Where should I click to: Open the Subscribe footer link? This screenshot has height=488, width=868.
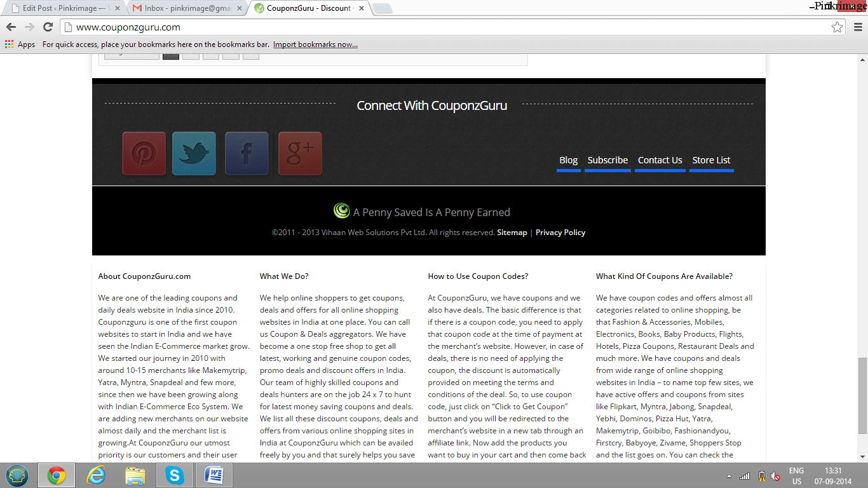click(607, 161)
